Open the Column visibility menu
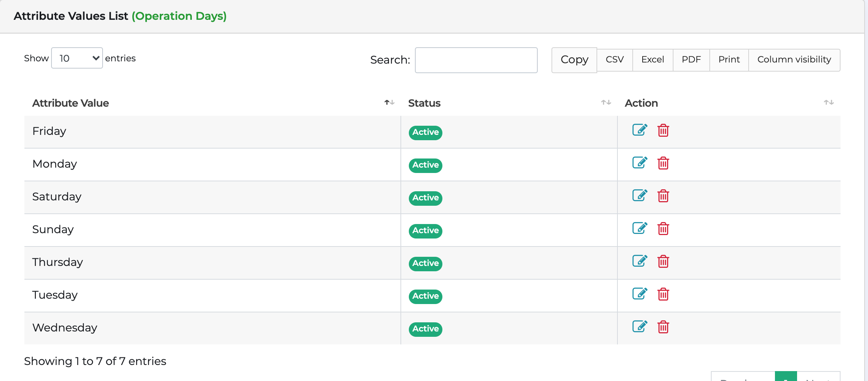 tap(794, 59)
